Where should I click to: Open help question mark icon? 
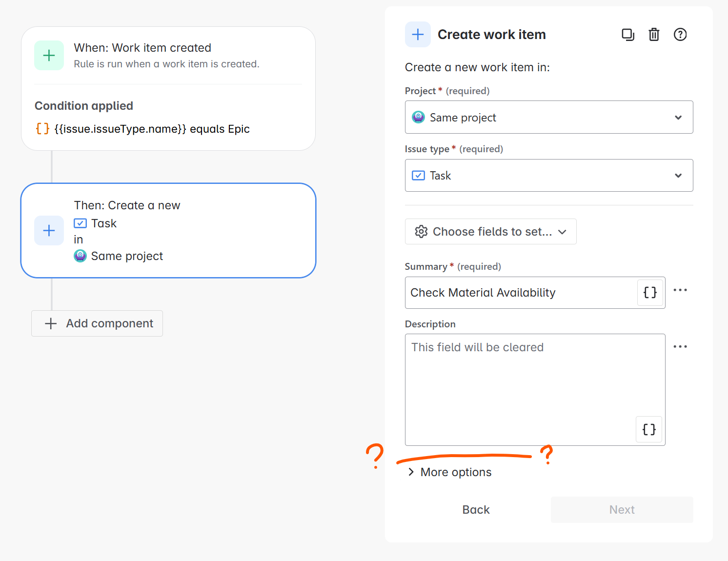click(x=680, y=35)
